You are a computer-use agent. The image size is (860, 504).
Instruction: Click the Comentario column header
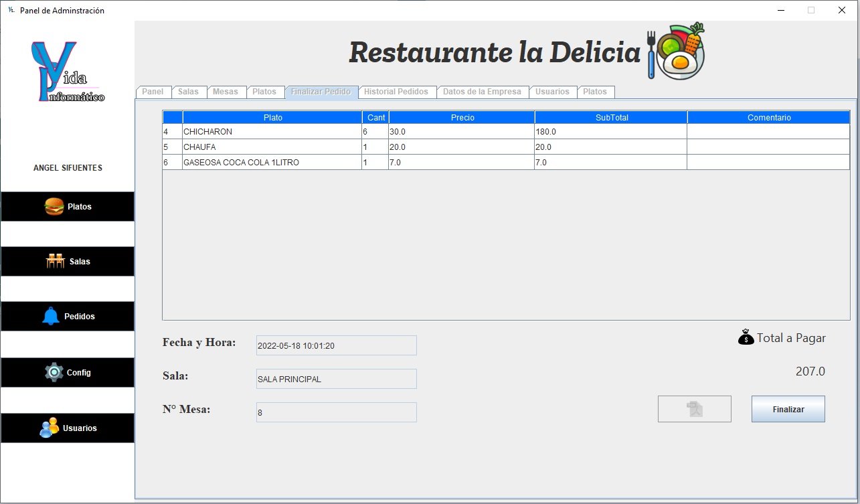point(769,118)
